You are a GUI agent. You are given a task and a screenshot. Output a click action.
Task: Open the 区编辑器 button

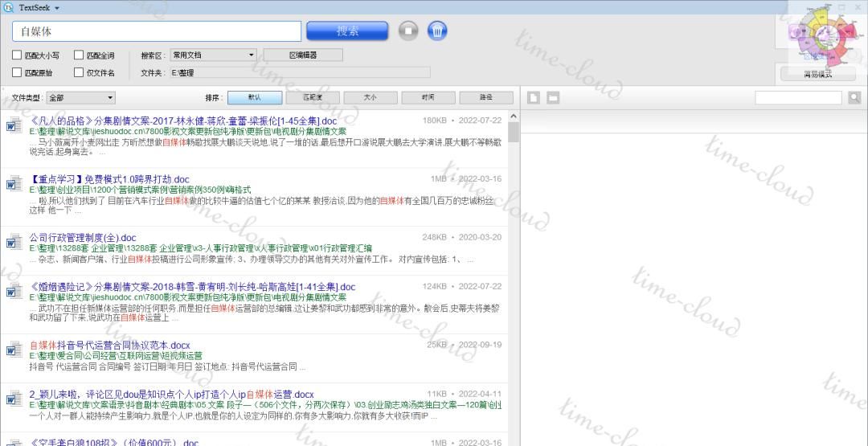[302, 55]
